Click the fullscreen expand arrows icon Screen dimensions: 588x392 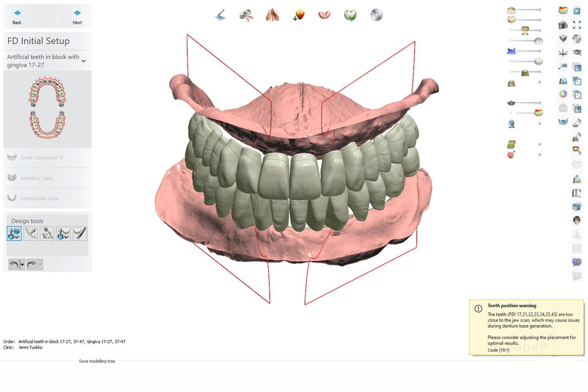(577, 25)
